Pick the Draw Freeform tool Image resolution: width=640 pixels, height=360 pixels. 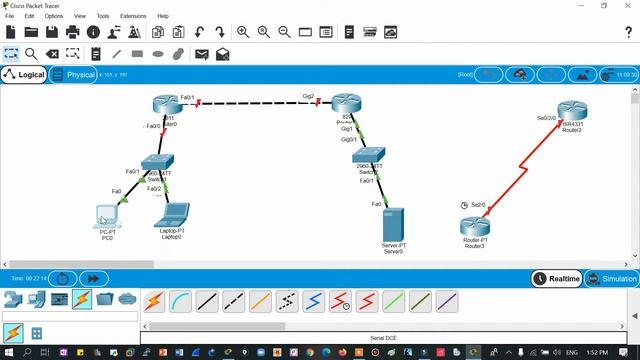[178, 53]
